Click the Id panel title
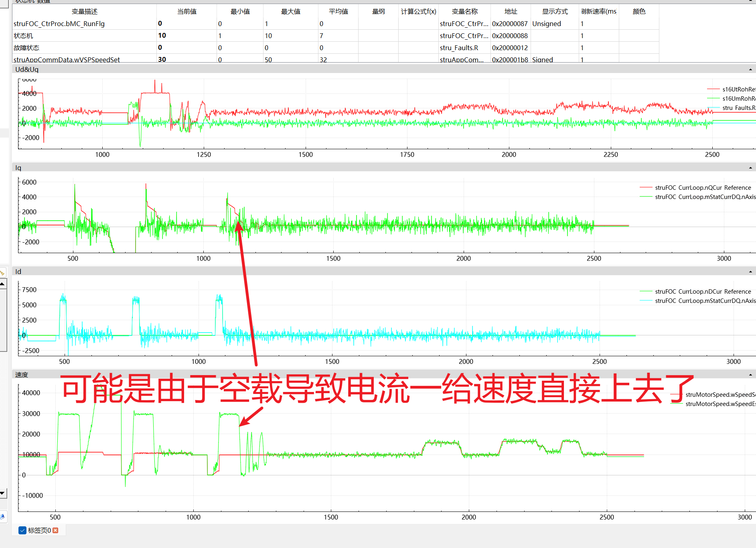The image size is (756, 548). [x=18, y=272]
